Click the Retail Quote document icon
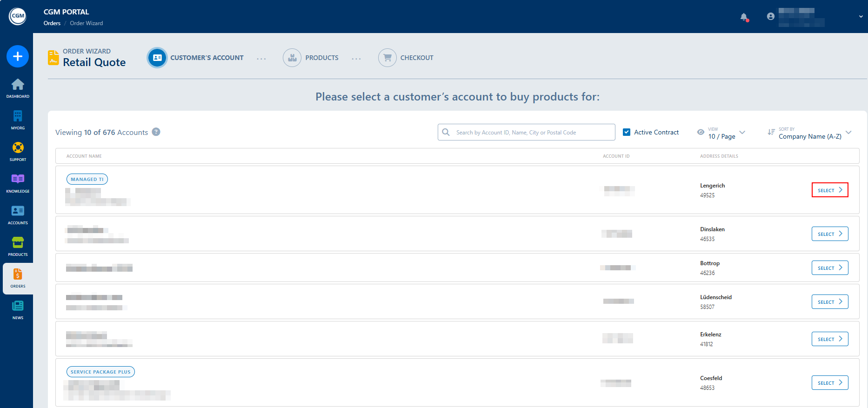 53,58
